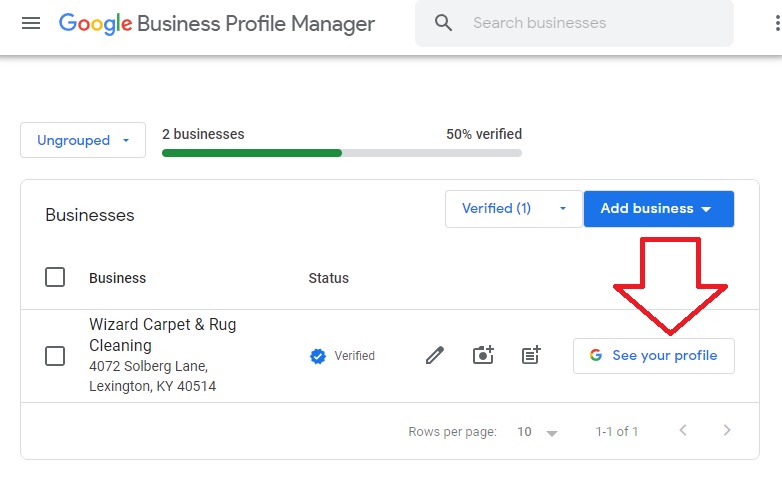Click the Status column header
Viewport: 782px width, 492px height.
[328, 278]
